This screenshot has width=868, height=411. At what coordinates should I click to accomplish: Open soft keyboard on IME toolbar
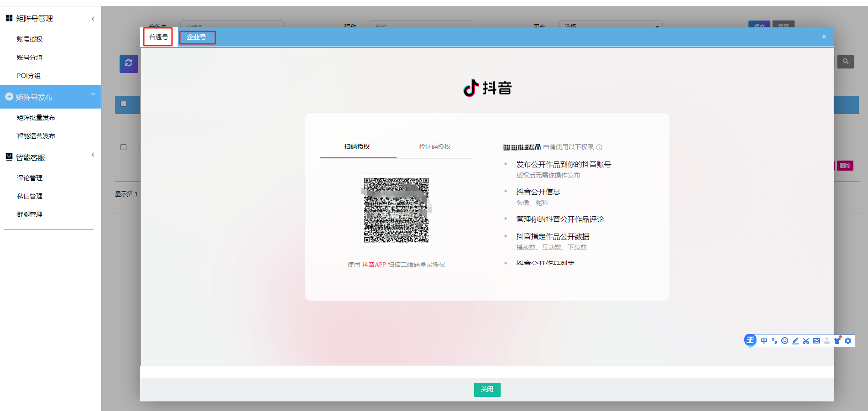[x=816, y=341]
